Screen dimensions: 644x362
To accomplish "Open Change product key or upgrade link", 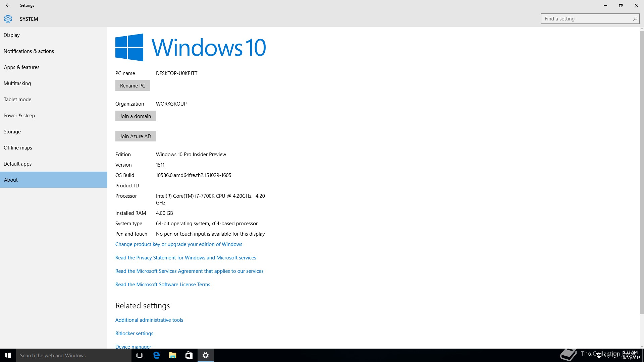I will 179,244.
